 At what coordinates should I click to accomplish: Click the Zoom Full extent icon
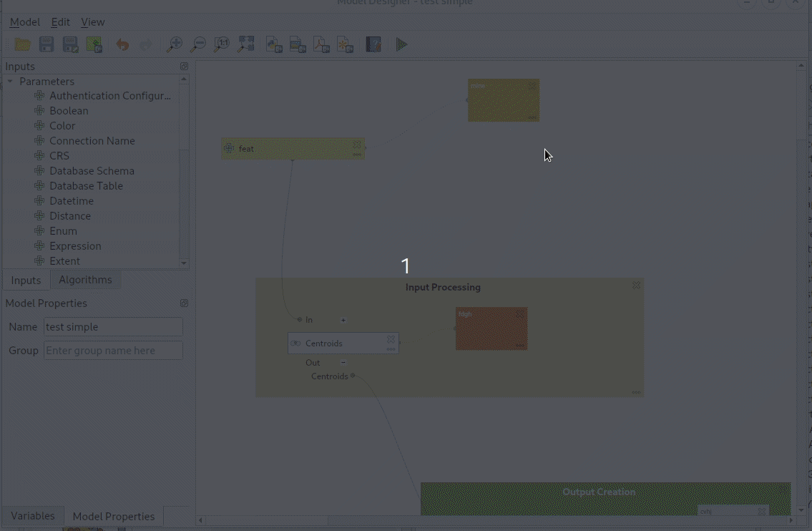point(245,44)
